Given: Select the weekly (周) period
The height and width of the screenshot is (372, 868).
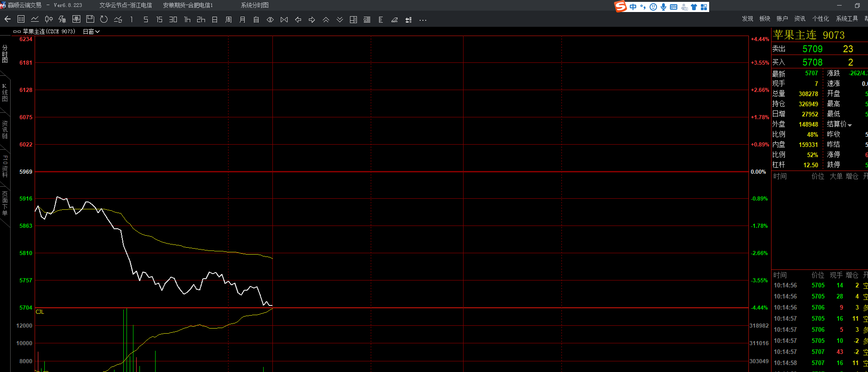Looking at the screenshot, I should click(x=229, y=19).
